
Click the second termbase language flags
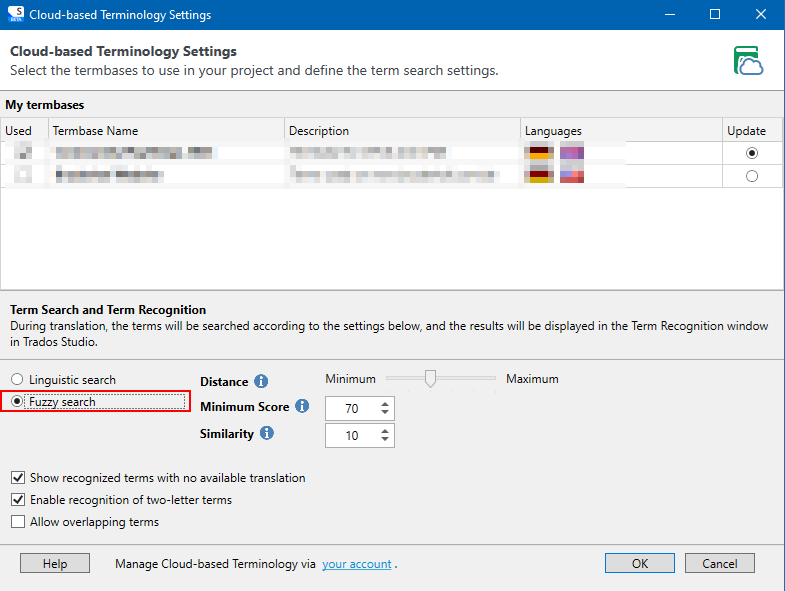(554, 174)
